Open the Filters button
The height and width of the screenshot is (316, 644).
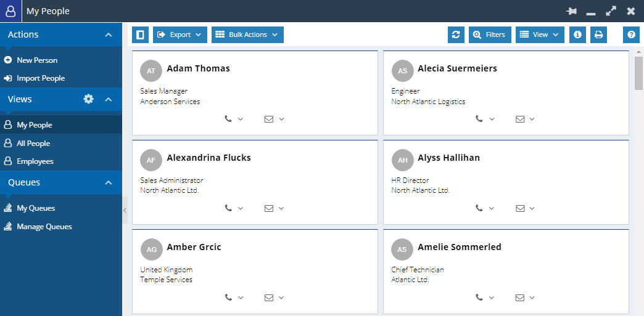pos(490,34)
